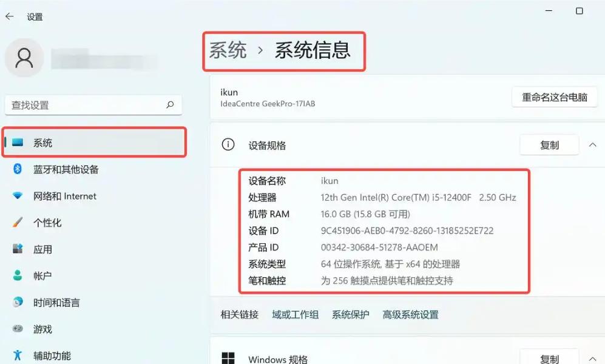Viewport: 605px width, 364px height.
Task: Open 蓝牙和其他设备 settings
Action: (66, 169)
